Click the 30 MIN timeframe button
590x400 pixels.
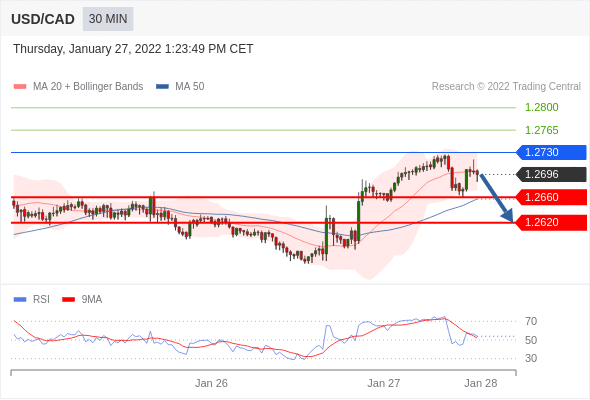pos(108,19)
